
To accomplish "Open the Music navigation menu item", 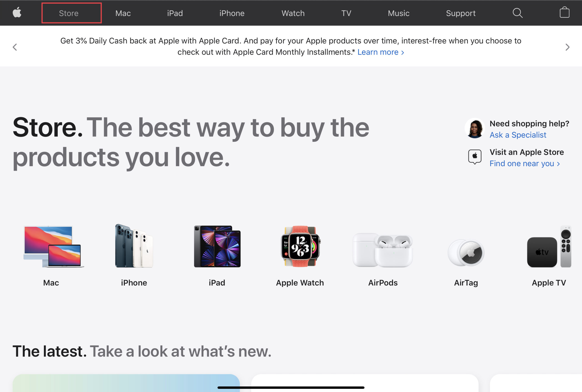I will [399, 13].
